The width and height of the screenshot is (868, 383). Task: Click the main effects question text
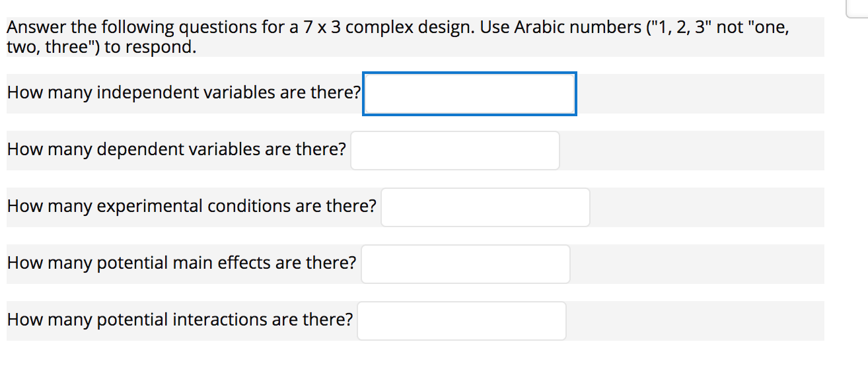181,263
